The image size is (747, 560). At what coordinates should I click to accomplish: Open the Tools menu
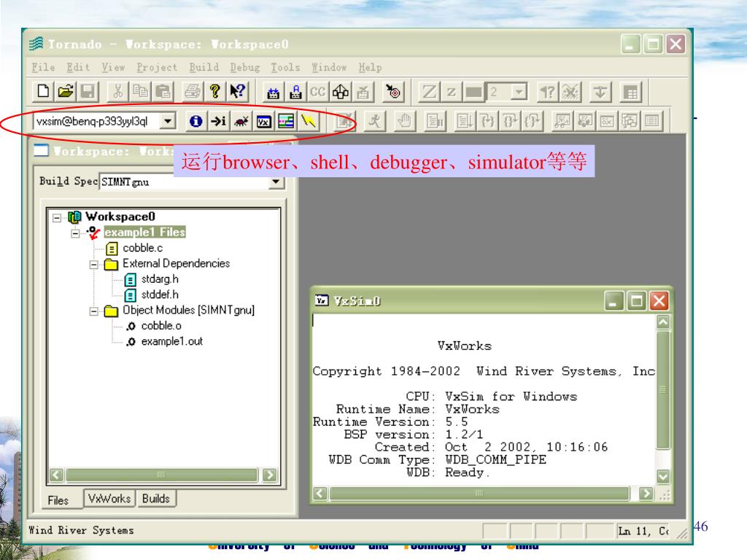tap(285, 68)
